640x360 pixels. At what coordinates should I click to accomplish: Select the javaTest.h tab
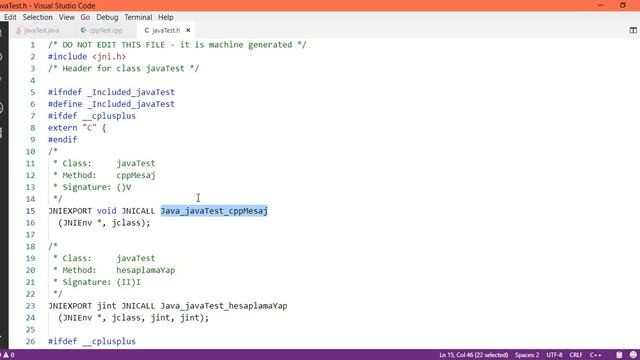point(165,31)
